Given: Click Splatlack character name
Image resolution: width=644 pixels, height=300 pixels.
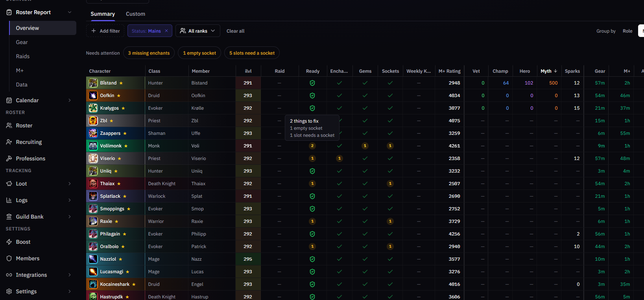Looking at the screenshot, I should click(110, 196).
